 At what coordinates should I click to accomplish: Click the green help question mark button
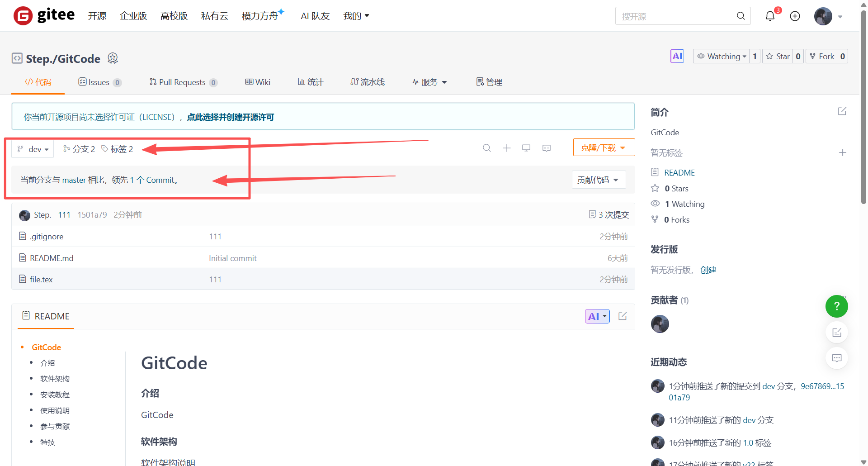(x=837, y=306)
